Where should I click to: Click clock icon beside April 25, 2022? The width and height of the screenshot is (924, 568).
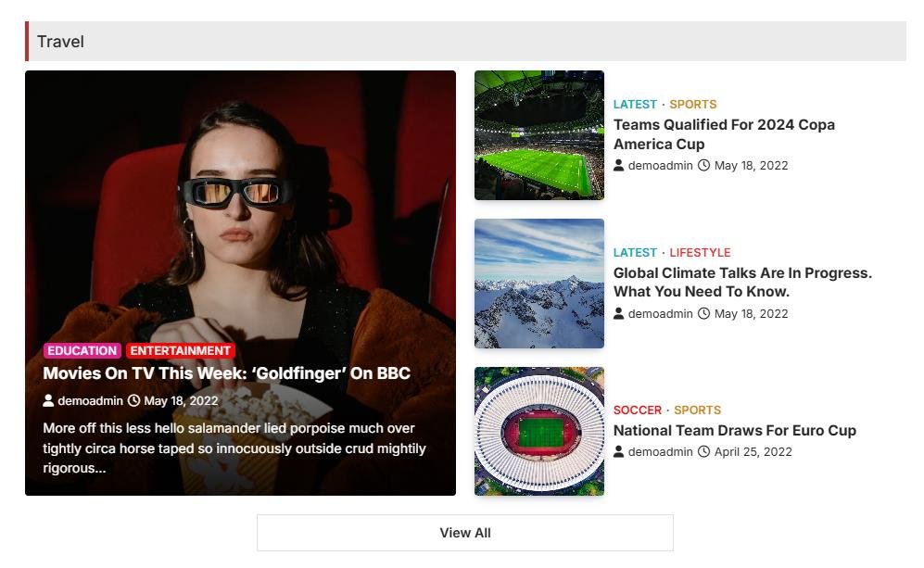point(703,452)
